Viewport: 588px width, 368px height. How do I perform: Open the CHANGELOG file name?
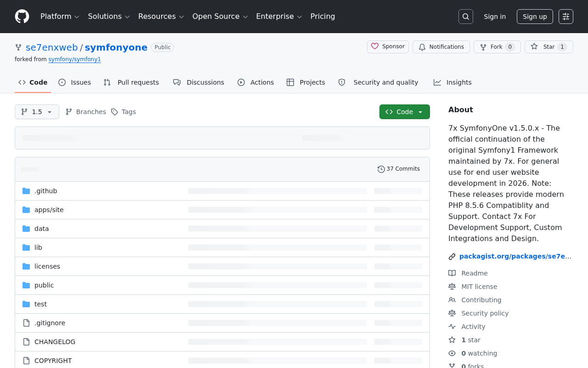(55, 342)
